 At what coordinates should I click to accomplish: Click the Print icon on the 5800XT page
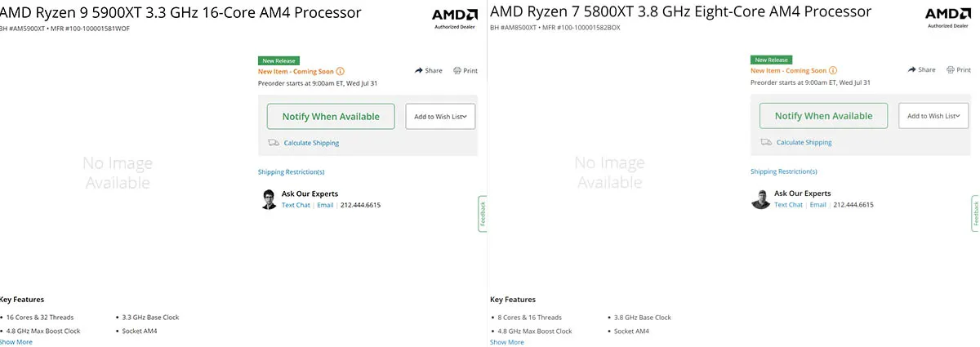[x=950, y=69]
